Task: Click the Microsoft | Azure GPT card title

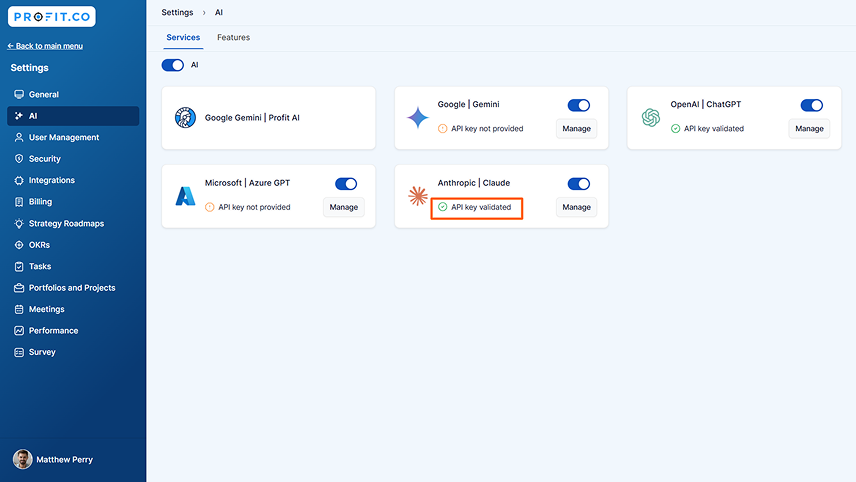Action: point(247,183)
